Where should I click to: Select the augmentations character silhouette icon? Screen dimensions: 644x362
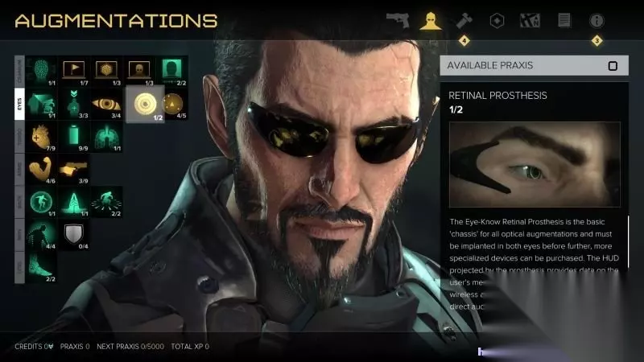tap(430, 21)
